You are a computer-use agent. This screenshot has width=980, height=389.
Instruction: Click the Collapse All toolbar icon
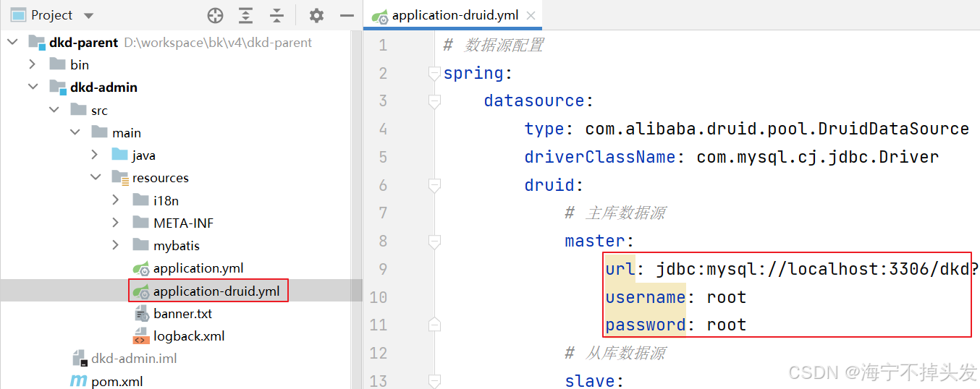(276, 15)
